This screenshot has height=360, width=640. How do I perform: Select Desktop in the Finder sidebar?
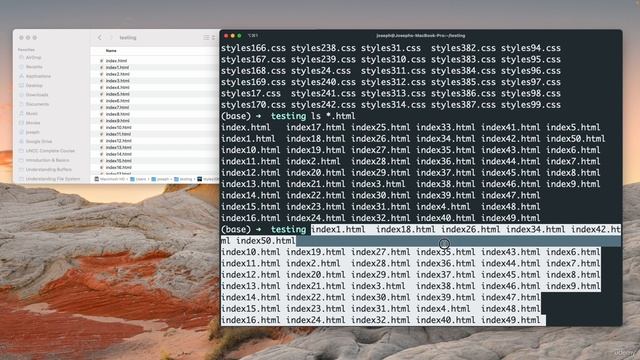coord(34,86)
